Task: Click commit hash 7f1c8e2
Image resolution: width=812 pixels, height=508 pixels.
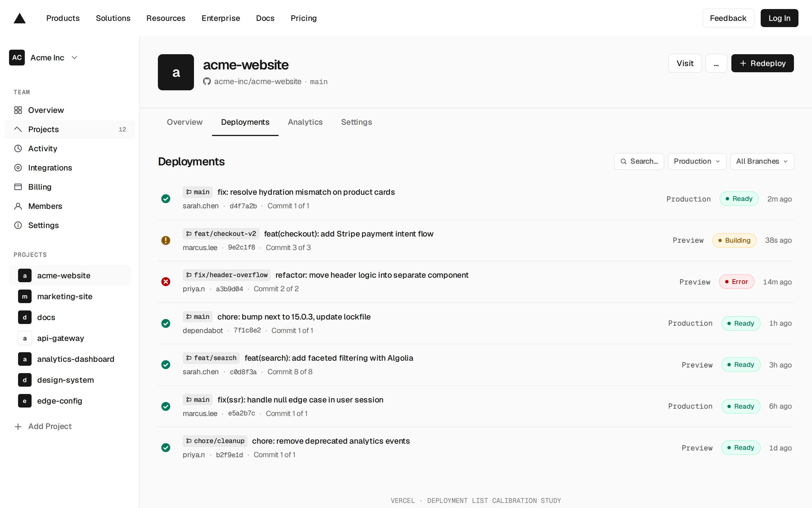Action: pos(247,330)
